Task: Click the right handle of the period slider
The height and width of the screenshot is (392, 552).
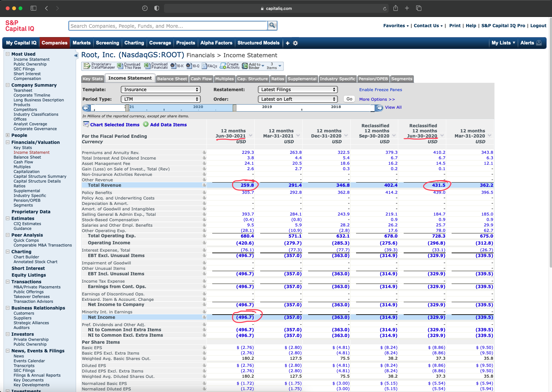Action: point(235,108)
